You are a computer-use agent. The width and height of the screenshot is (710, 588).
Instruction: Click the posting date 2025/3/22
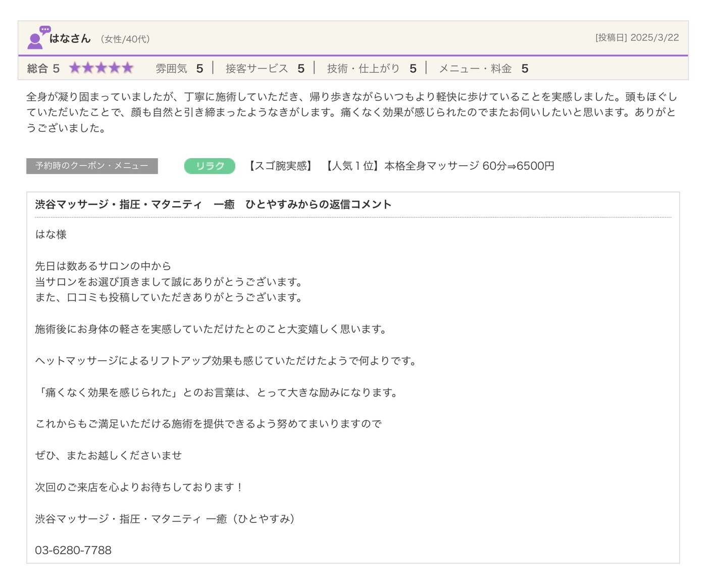pos(654,37)
